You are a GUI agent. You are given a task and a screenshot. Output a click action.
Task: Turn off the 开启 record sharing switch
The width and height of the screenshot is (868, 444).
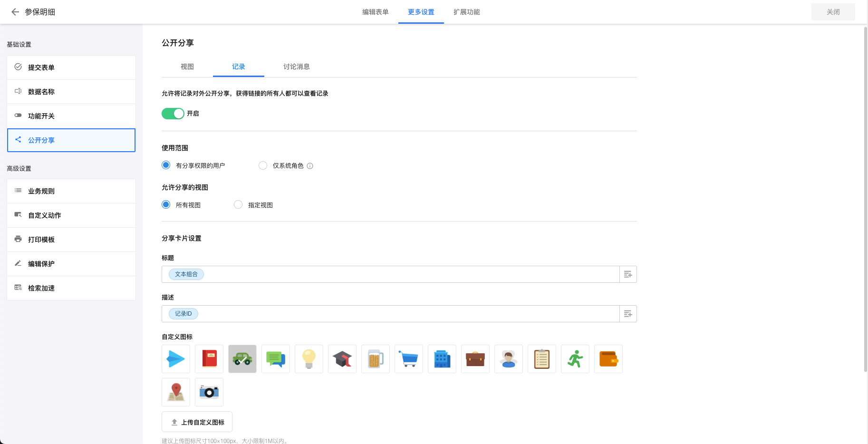(173, 114)
